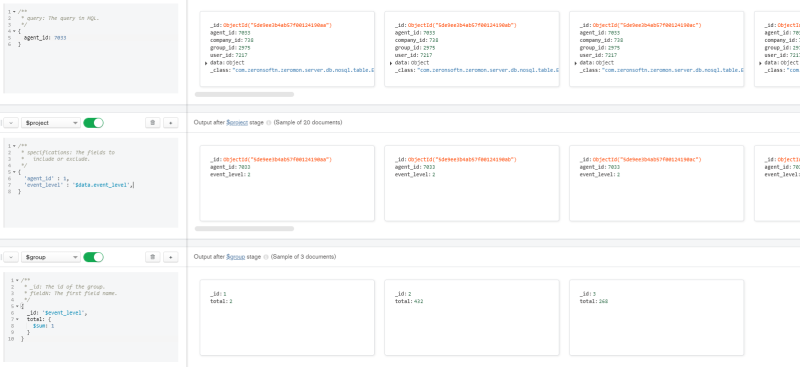Click '$event_level' value in $group editor
The width and height of the screenshot is (800, 367).
pyautogui.click(x=63, y=313)
